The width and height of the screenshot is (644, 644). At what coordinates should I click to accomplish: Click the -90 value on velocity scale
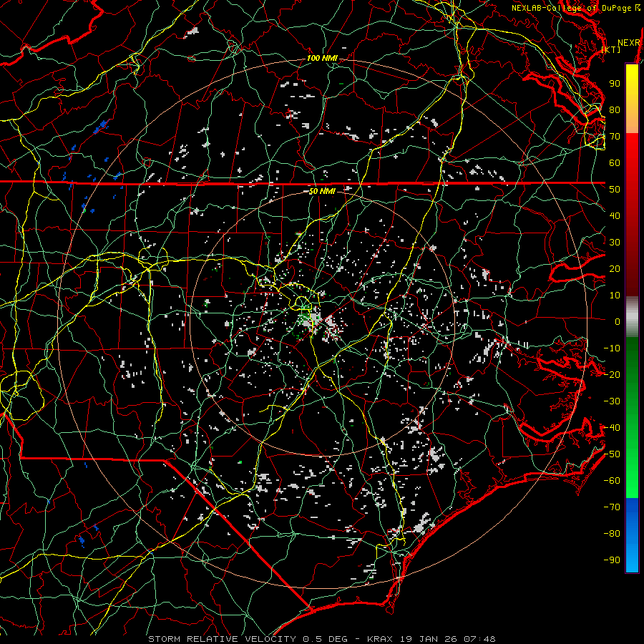click(612, 560)
